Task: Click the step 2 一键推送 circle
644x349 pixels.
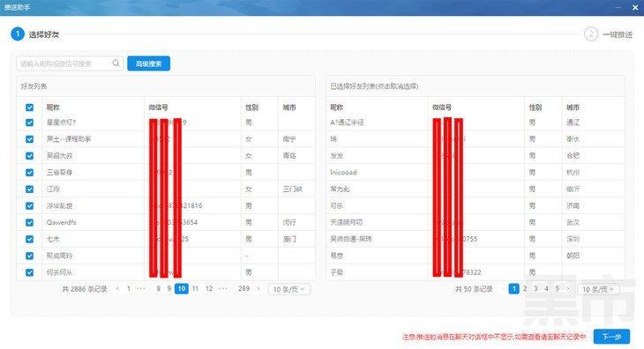Action: (x=591, y=34)
